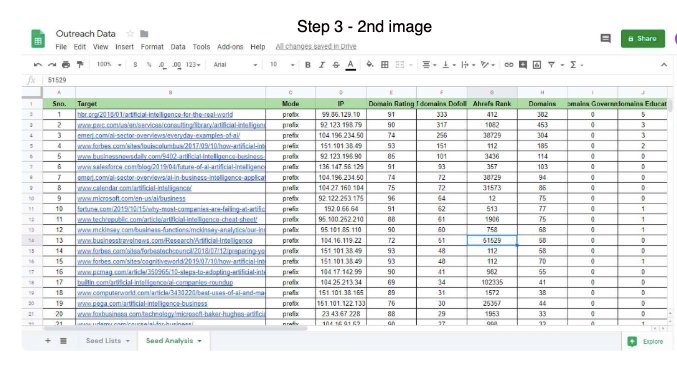This screenshot has height=375, width=677.
Task: Star the Outreach Data document
Action: point(130,33)
